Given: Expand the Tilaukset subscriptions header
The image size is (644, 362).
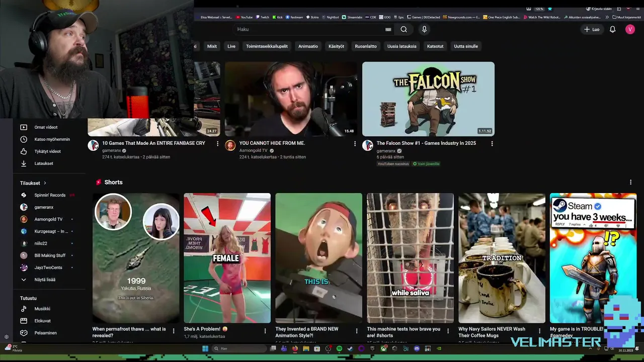Looking at the screenshot, I should pyautogui.click(x=33, y=183).
